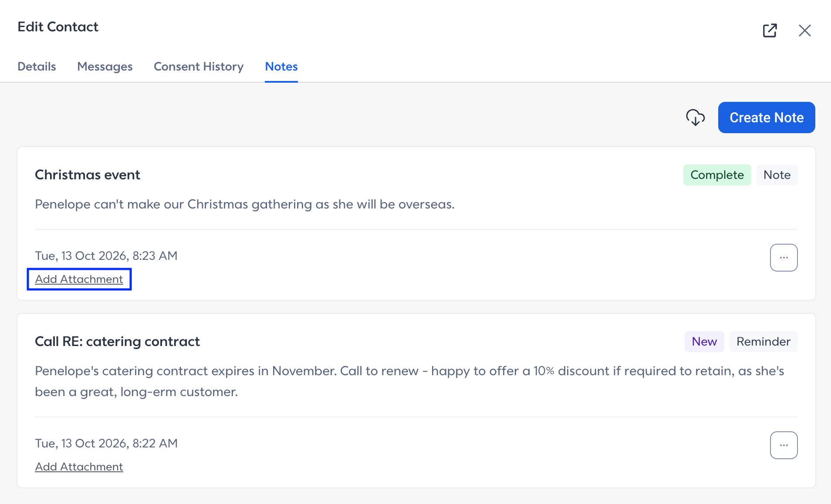
Task: Click the Complete status badge
Action: 717,175
